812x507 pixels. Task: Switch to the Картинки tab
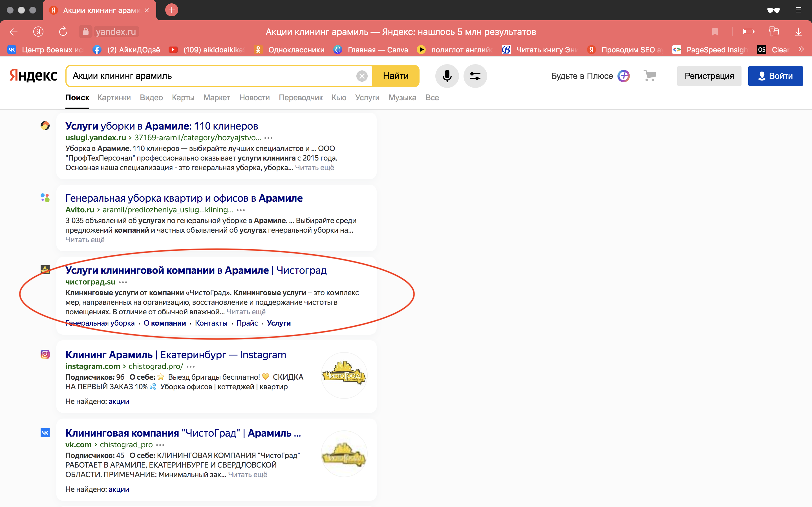[114, 97]
